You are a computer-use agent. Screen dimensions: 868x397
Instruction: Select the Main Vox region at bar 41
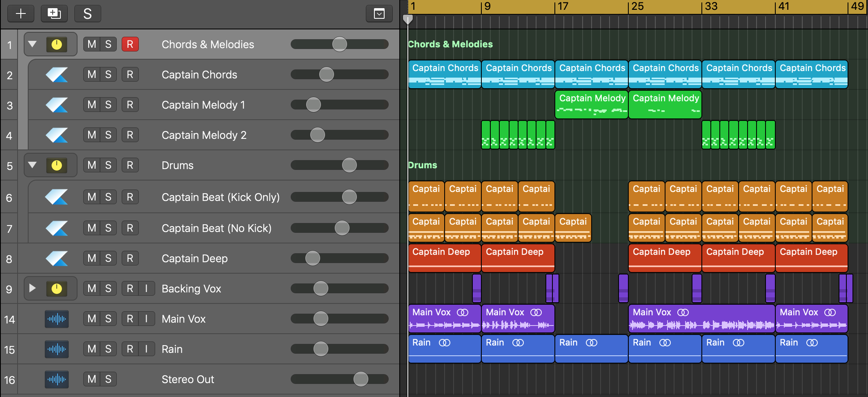tap(812, 319)
